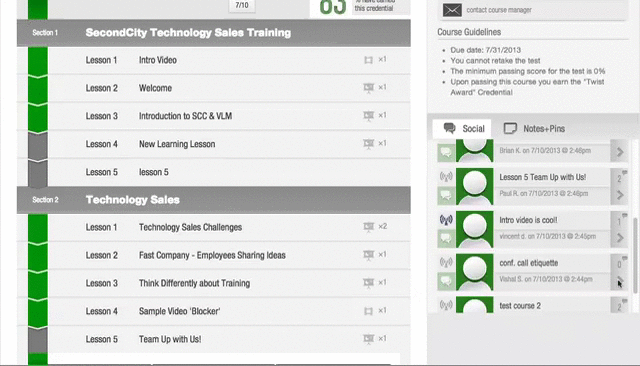Click reply count 2 on Team Up with Us! post
Viewport: 640px width, 366px height.
pos(620,178)
